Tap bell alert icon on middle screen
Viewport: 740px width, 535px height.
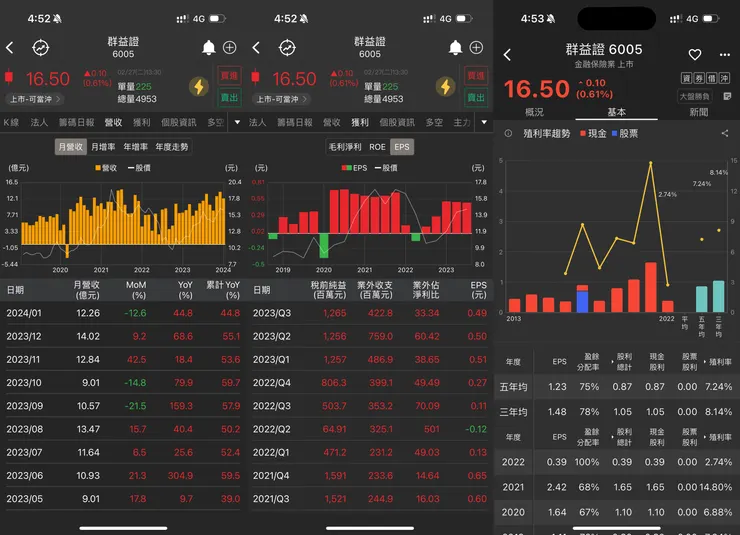click(x=455, y=48)
